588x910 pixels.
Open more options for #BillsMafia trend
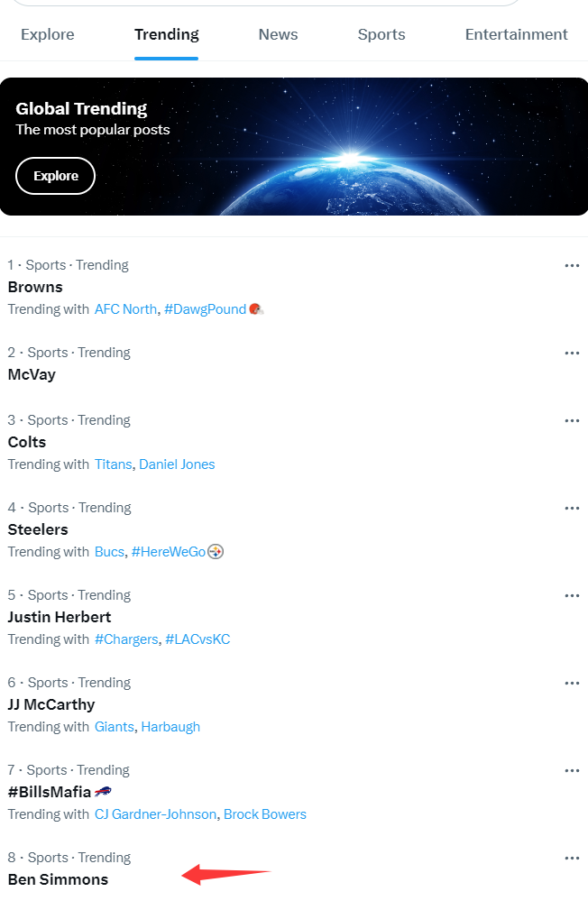point(572,771)
